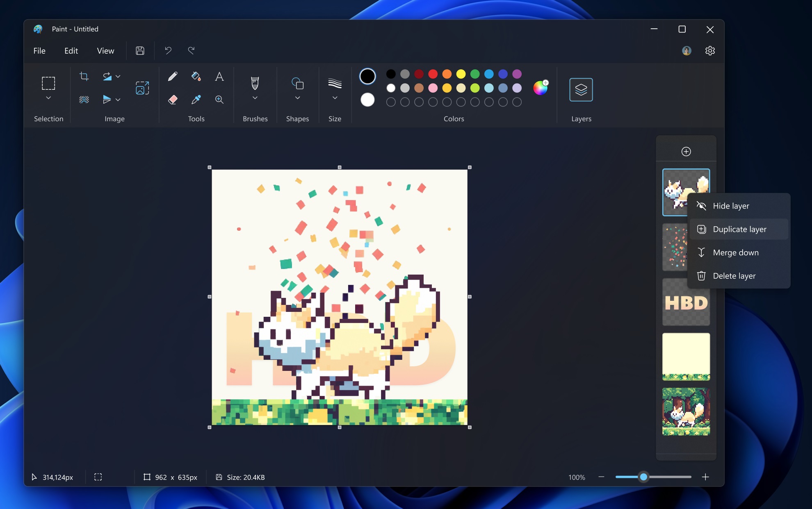The image size is (812, 509).
Task: Open the Layers panel
Action: (x=581, y=89)
